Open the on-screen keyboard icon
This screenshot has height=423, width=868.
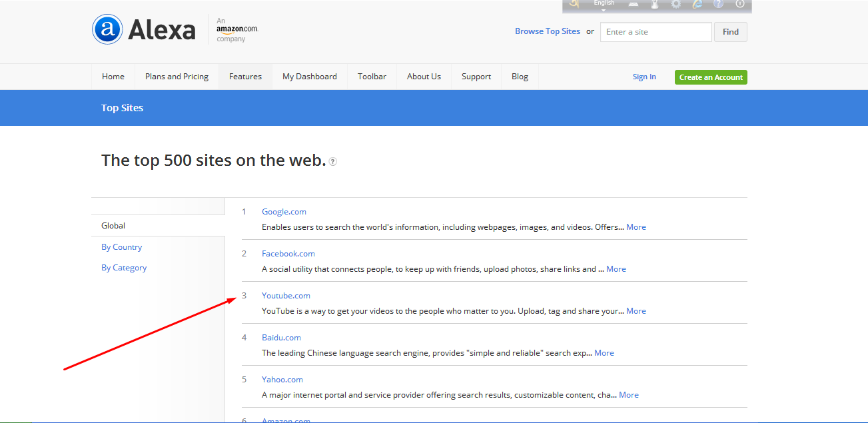click(x=634, y=4)
